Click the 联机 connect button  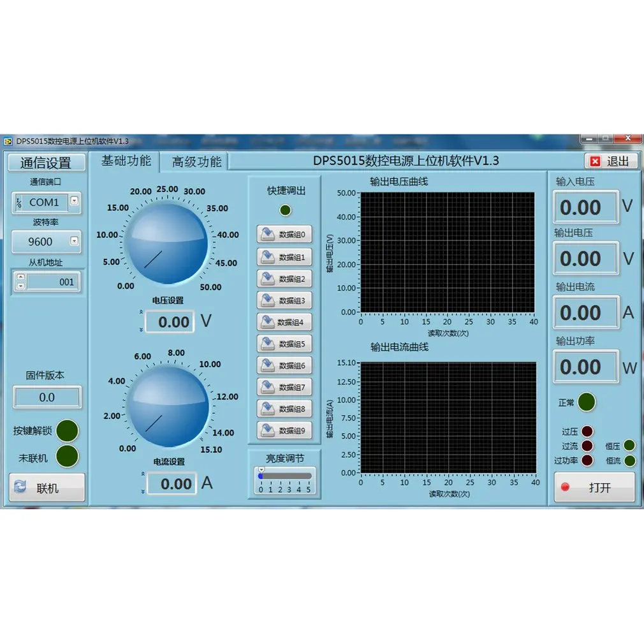[47, 487]
